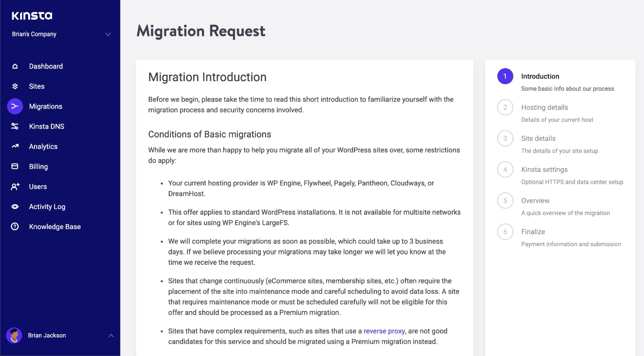Click 'Some basic info about our process'
The width and height of the screenshot is (644, 356).
pyautogui.click(x=568, y=89)
